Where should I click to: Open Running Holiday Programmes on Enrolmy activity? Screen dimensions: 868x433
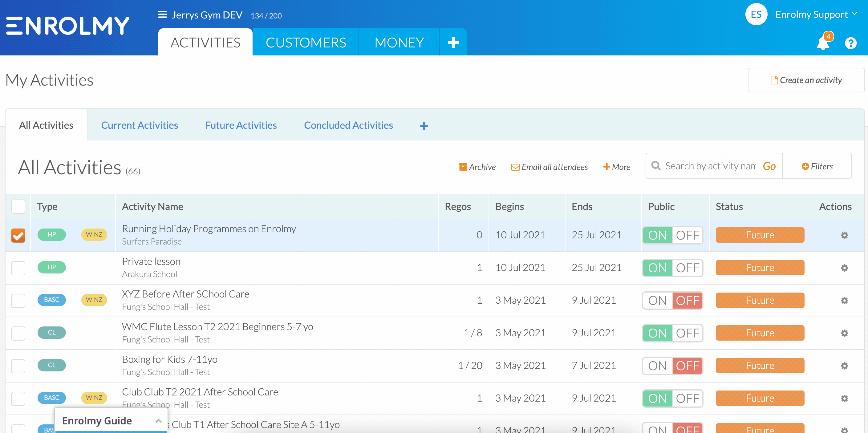coord(209,229)
